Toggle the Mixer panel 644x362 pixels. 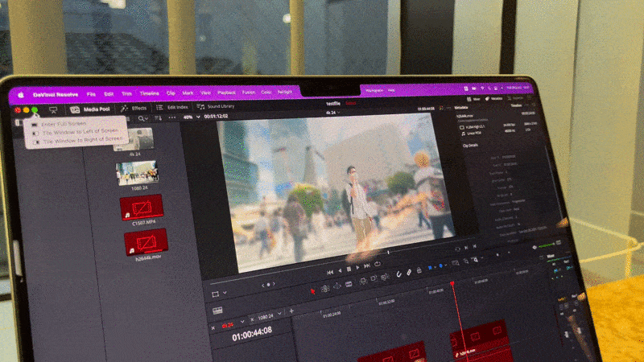473,99
